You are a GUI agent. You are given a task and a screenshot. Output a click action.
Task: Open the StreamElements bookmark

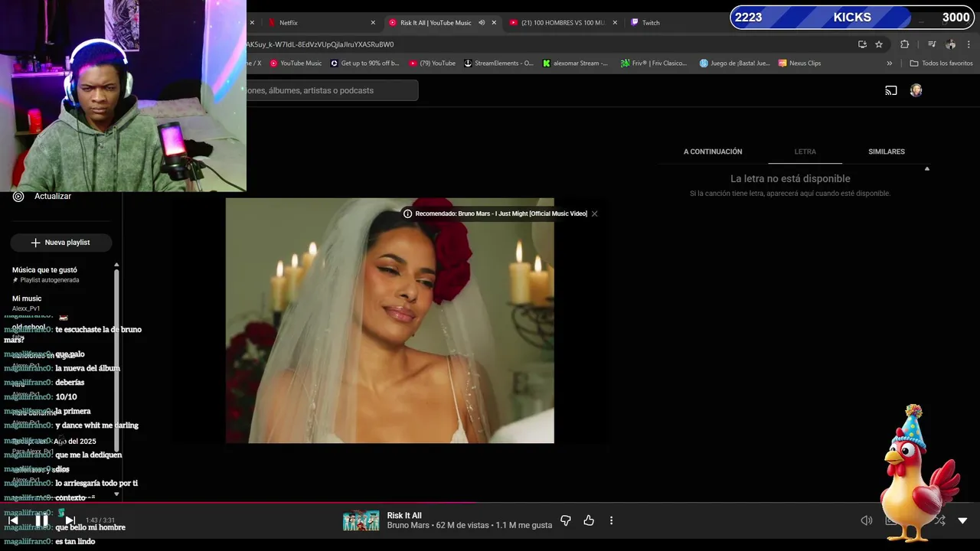tap(498, 64)
